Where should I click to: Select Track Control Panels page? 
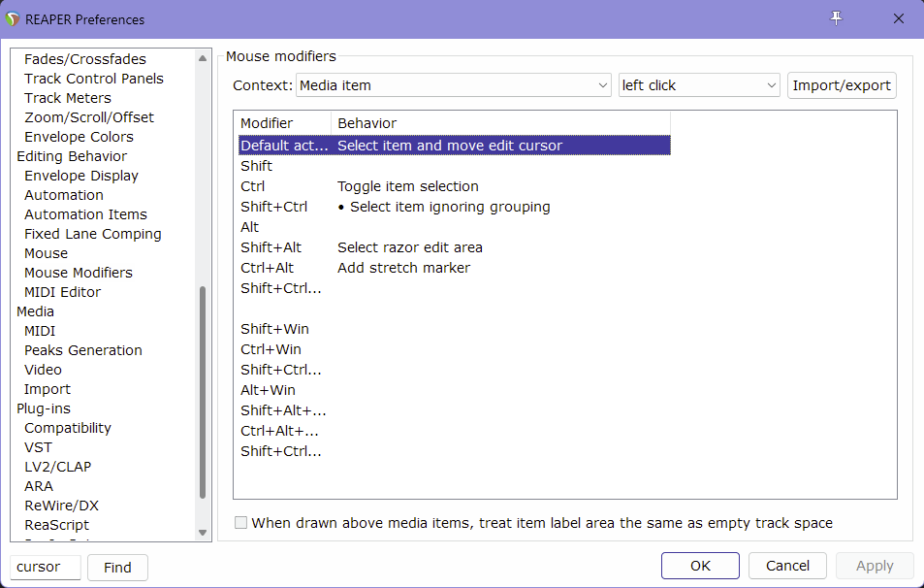coord(94,79)
